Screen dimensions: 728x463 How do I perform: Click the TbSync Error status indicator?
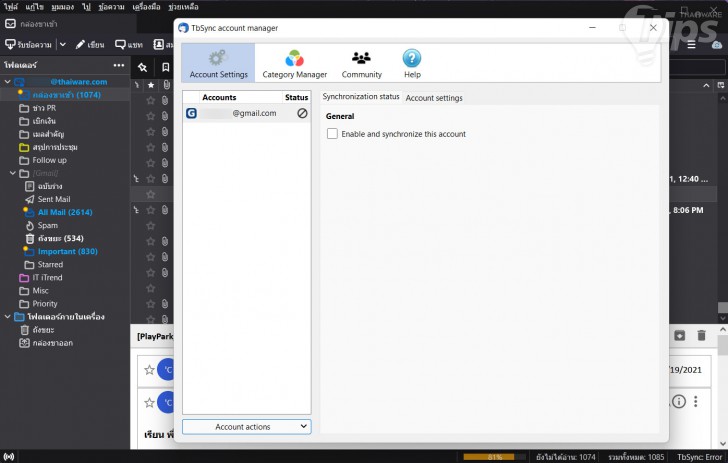coord(699,457)
